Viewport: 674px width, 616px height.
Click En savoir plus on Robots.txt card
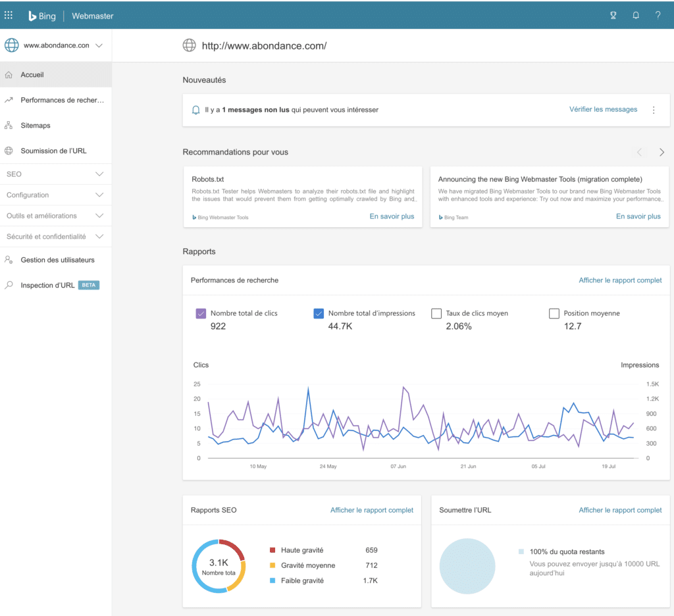pos(392,216)
